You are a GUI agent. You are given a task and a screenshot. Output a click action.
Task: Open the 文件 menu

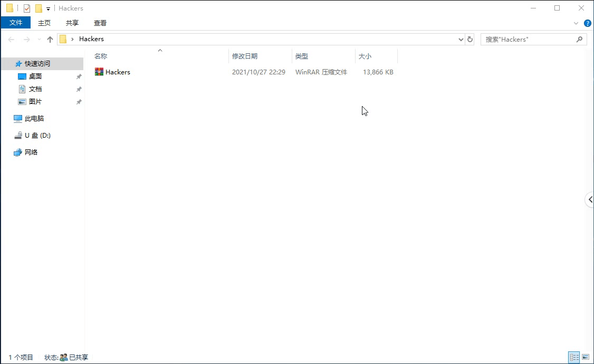pos(16,23)
